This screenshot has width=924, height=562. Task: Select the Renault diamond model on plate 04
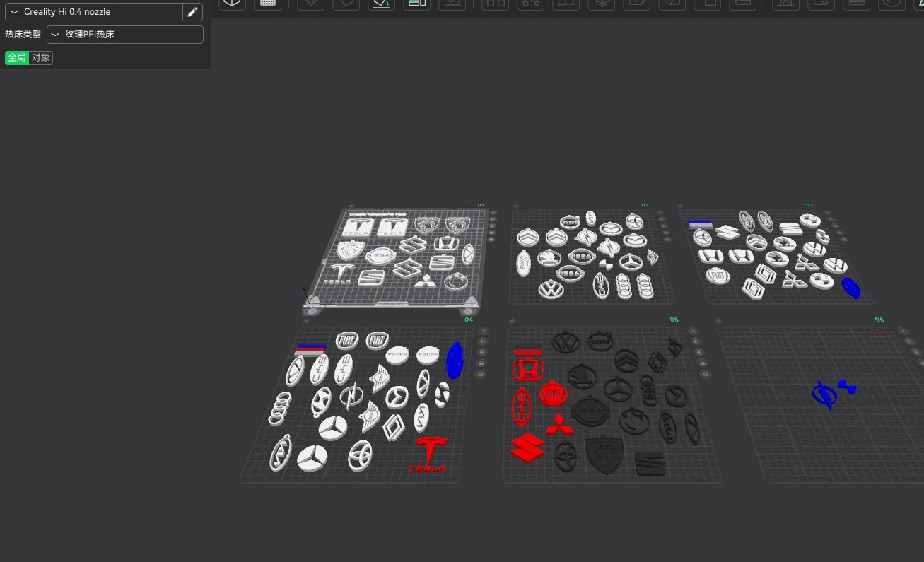tap(393, 426)
